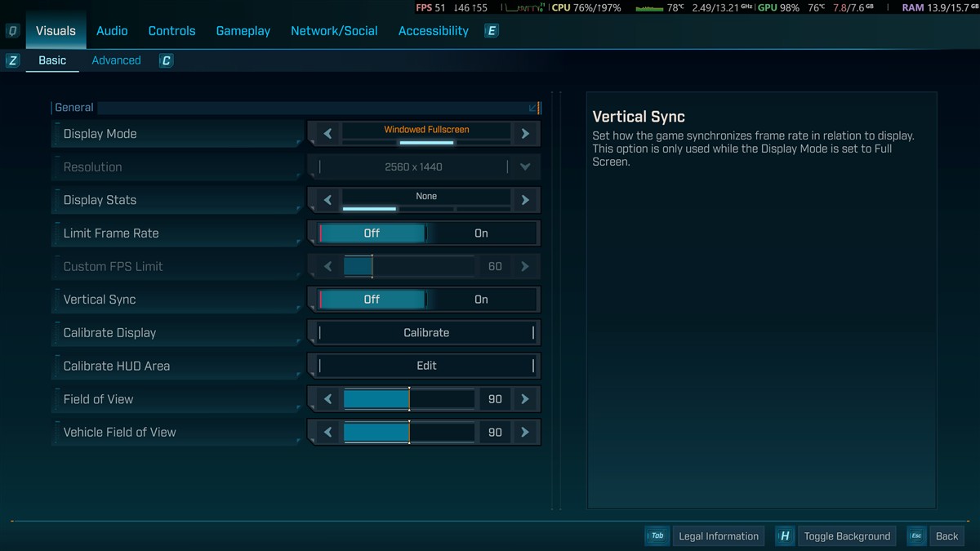Select Off for Vertical Sync

(372, 300)
